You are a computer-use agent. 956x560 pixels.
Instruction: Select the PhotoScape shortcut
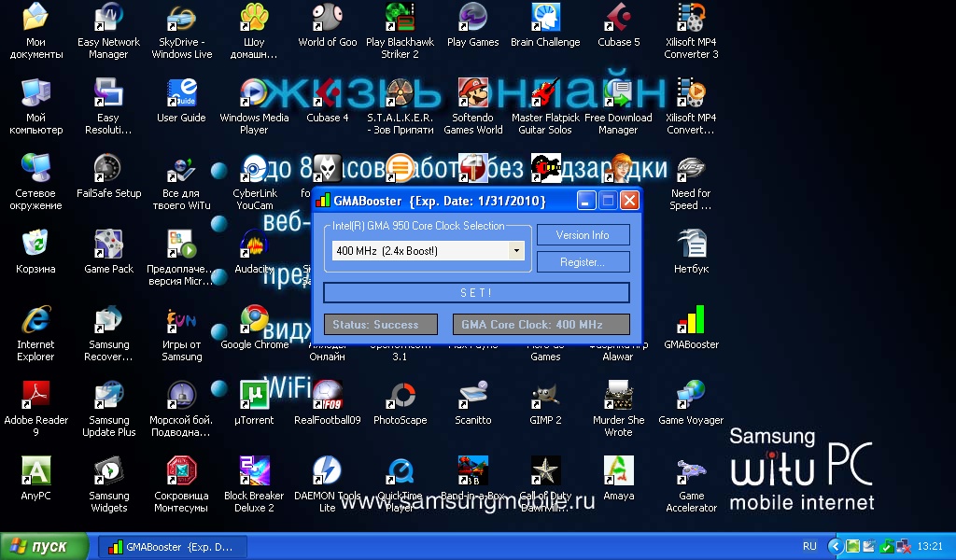tap(400, 395)
